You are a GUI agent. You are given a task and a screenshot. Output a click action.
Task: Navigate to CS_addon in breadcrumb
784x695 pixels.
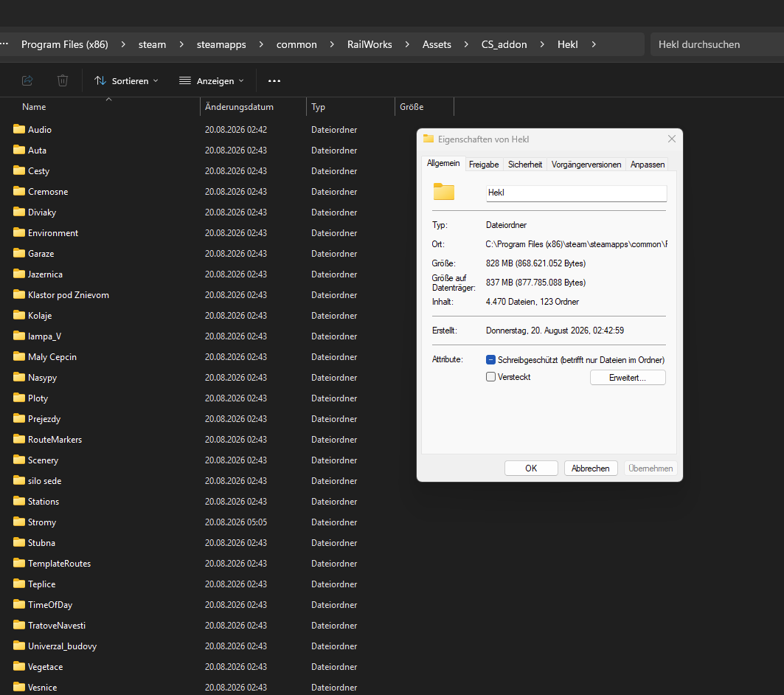(504, 44)
